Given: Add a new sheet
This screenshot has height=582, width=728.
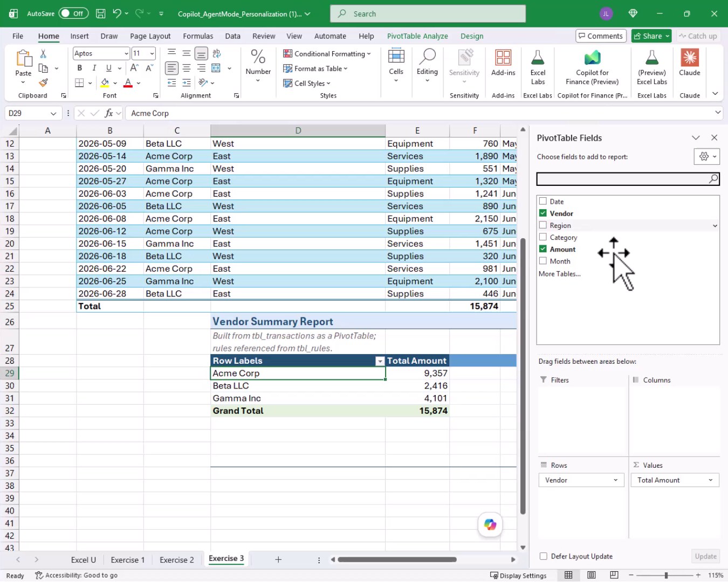Looking at the screenshot, I should [x=278, y=559].
